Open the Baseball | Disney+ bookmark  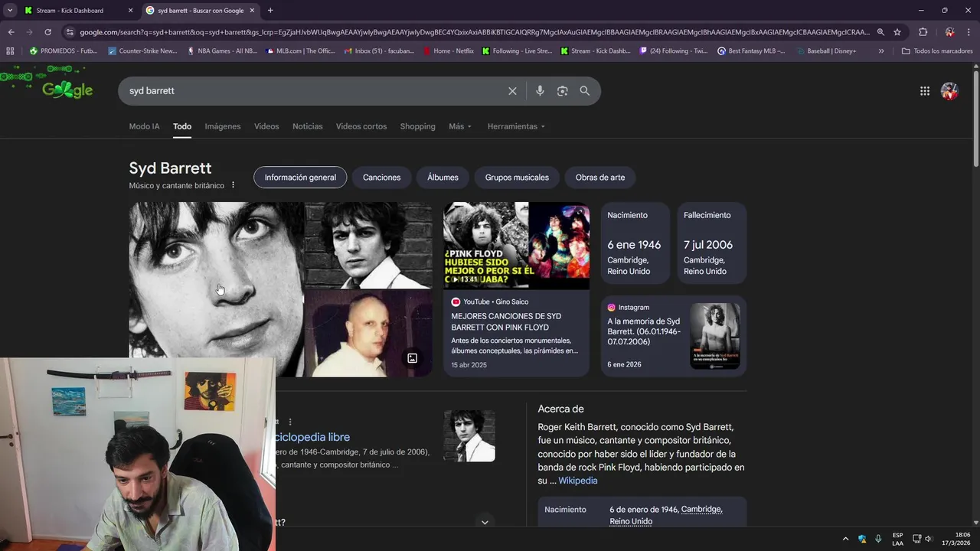click(x=826, y=51)
